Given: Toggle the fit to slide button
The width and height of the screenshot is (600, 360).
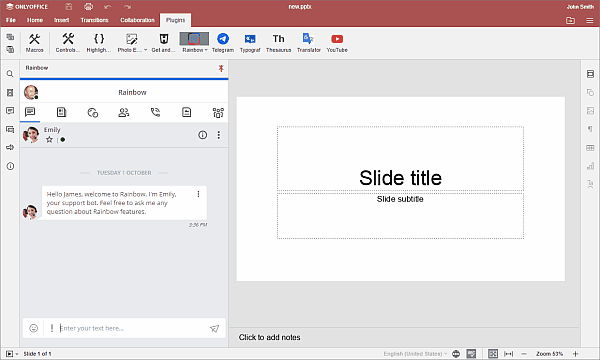Looking at the screenshot, I should tap(493, 354).
